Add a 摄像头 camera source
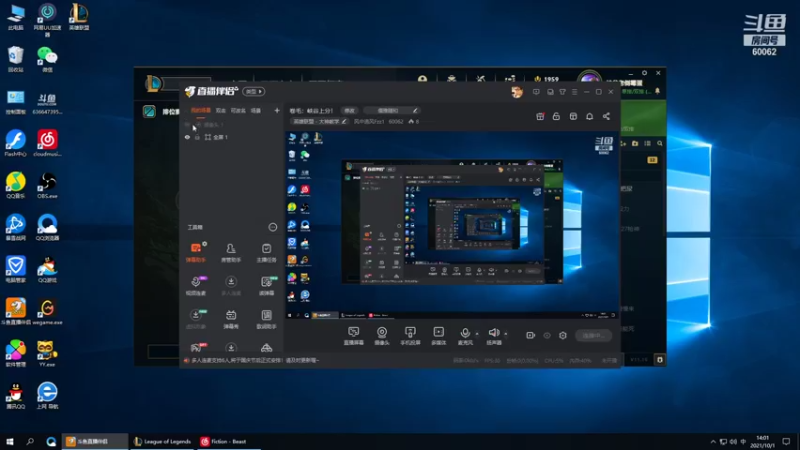Viewport: 800px width, 450px height. click(382, 336)
